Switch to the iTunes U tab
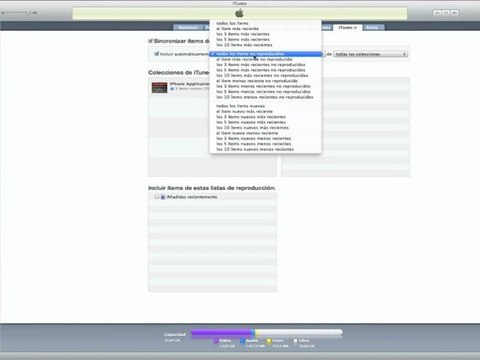Viewport: 480px width, 360px height. click(348, 27)
